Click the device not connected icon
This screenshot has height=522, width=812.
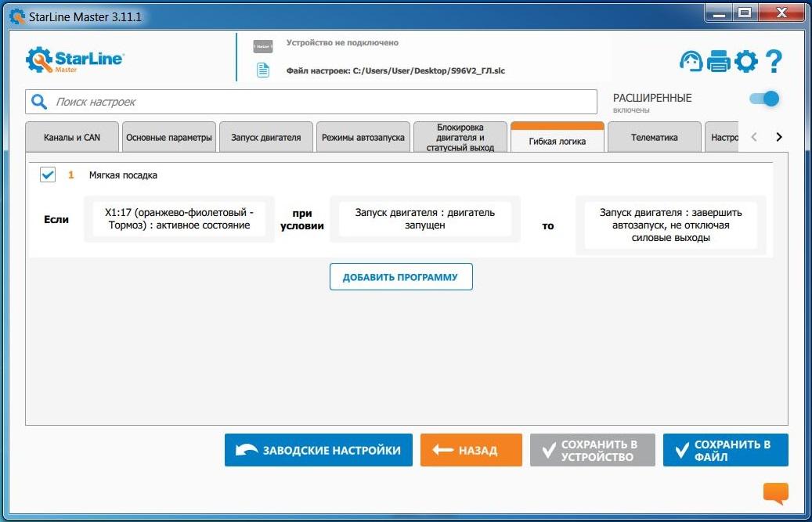click(263, 46)
